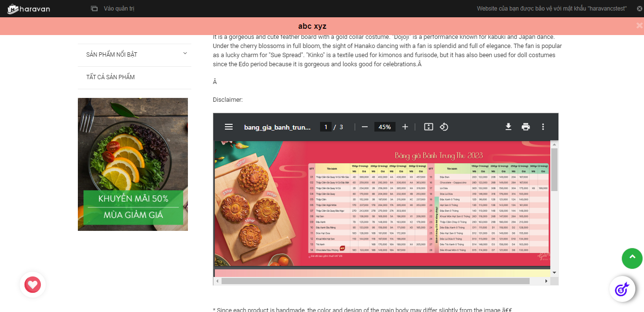Open TẤT CẢ SẢN PHẨM menu item
644x312 pixels.
[111, 77]
